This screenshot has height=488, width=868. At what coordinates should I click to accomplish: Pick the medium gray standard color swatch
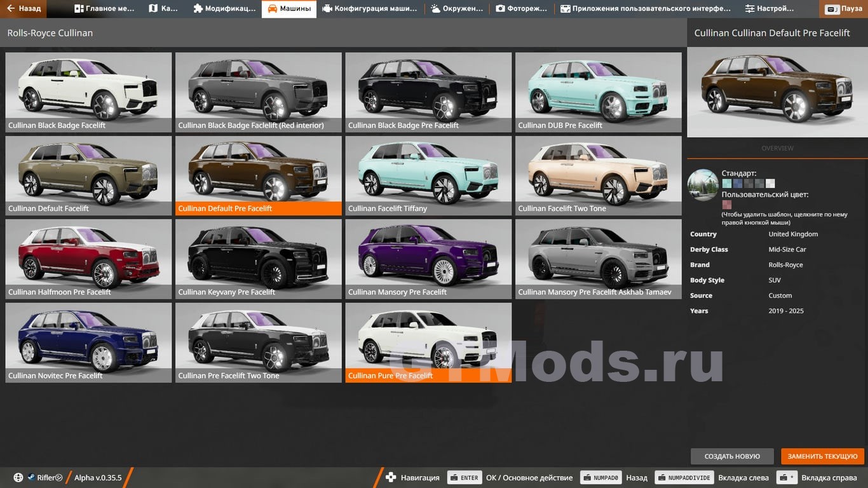759,184
